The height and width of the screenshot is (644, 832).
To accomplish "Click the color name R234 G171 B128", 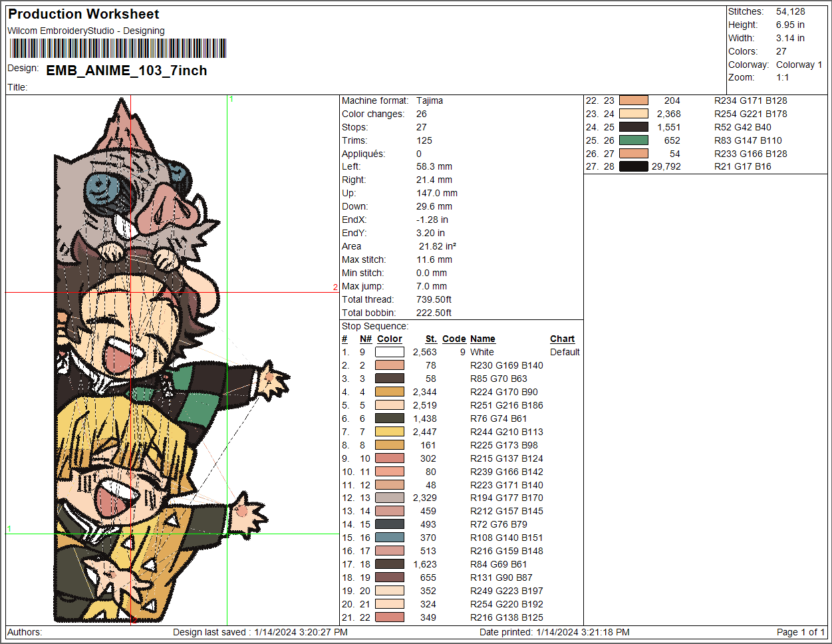I will (751, 100).
